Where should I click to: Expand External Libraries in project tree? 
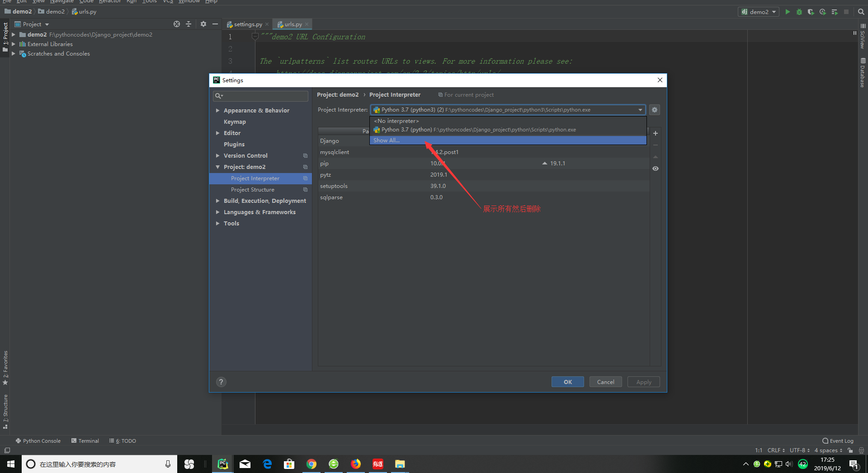point(14,44)
